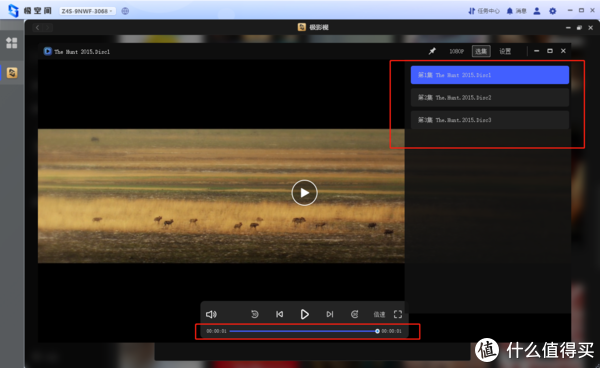The width and height of the screenshot is (600, 368).
Task: Open the 倍速 playback speed menu
Action: click(x=379, y=314)
